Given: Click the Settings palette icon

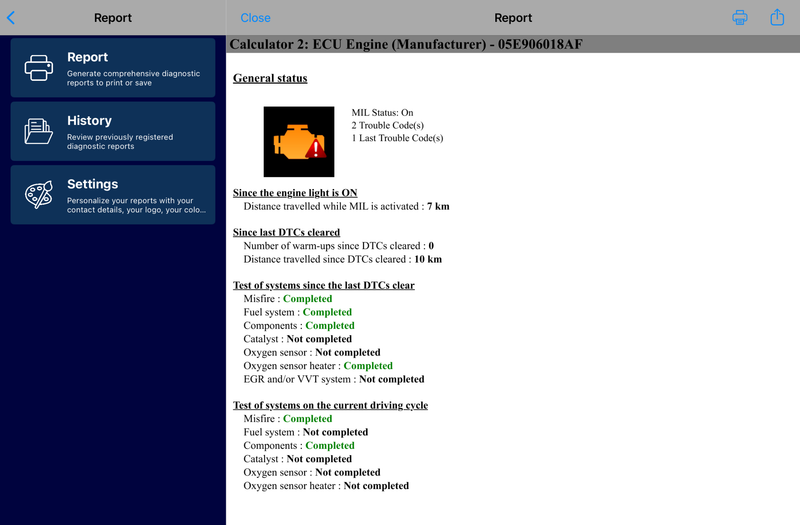Looking at the screenshot, I should click(39, 194).
